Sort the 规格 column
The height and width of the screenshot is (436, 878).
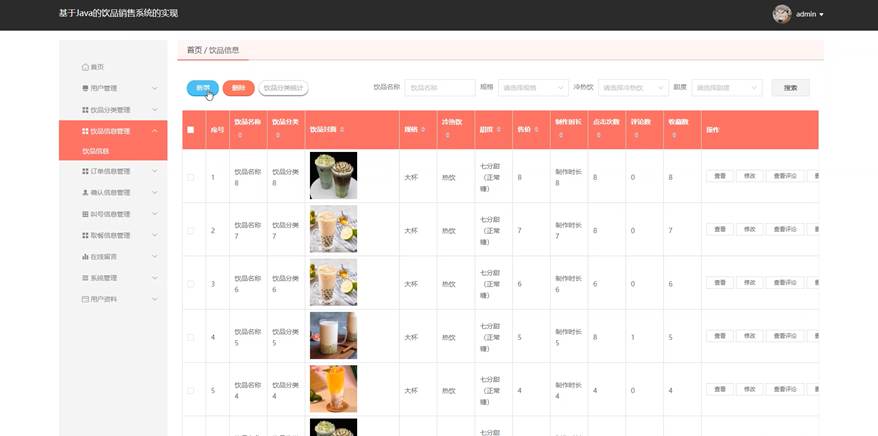point(423,129)
